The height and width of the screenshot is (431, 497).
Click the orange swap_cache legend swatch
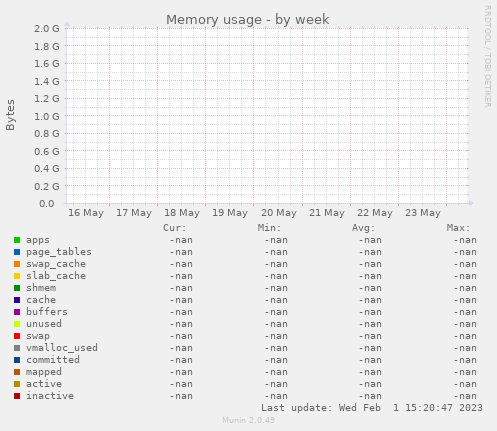click(x=17, y=264)
